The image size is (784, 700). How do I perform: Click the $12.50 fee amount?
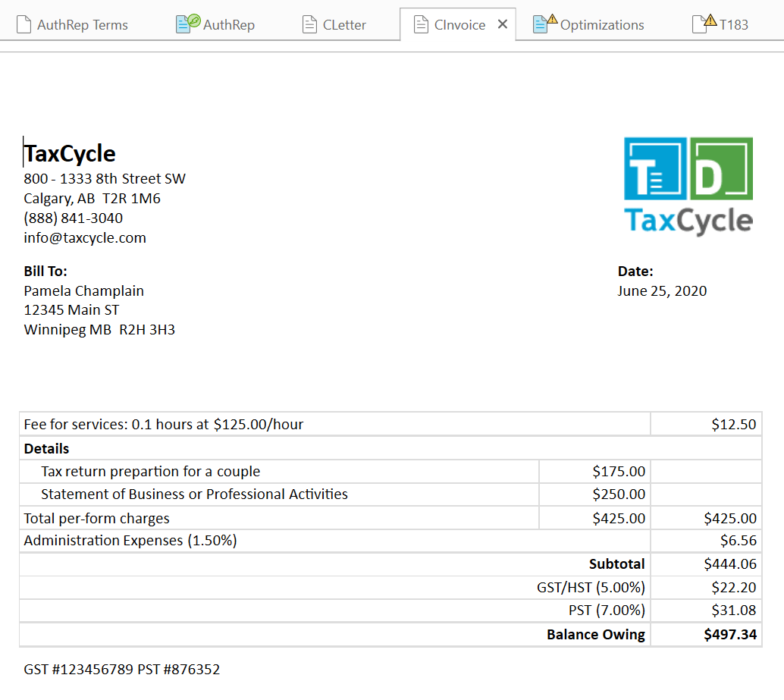tap(733, 424)
